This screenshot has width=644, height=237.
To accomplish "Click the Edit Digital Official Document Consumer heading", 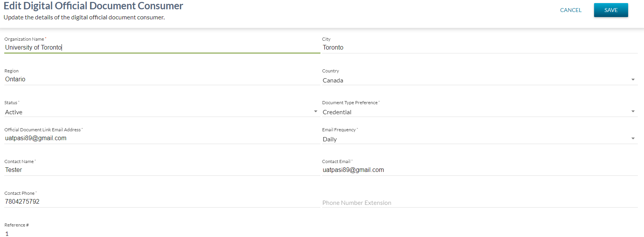I will click(x=93, y=6).
